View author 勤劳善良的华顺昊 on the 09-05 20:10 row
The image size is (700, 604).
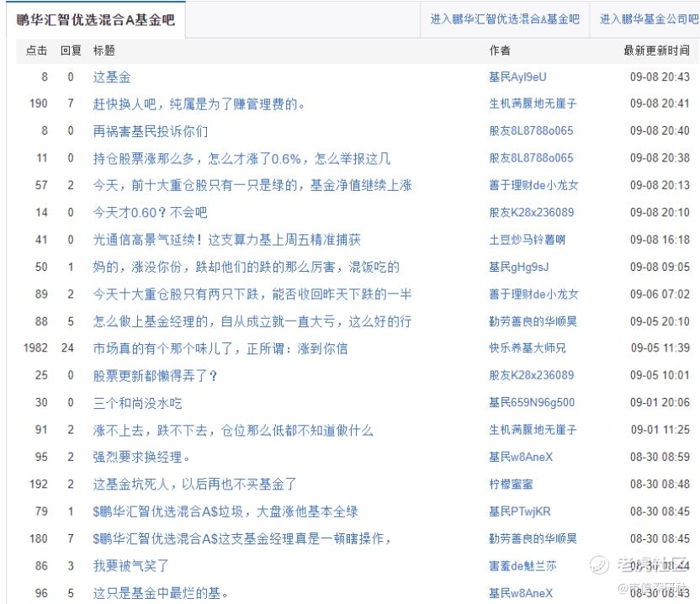(533, 322)
